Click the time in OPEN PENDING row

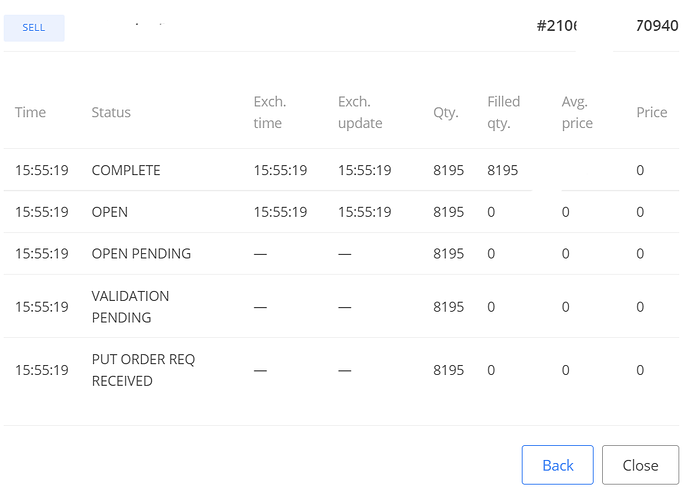[42, 254]
